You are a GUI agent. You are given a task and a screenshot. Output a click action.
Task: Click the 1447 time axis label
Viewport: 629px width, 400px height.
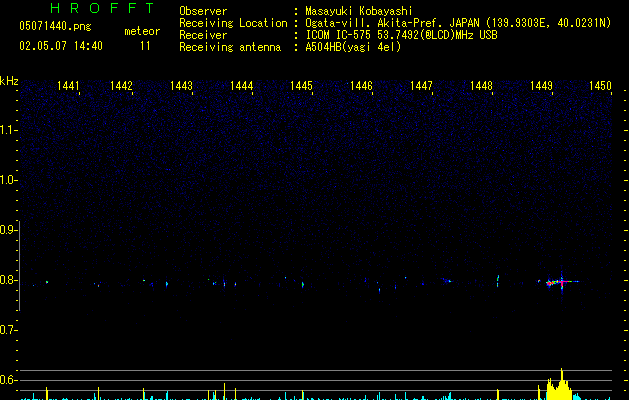[x=422, y=85]
